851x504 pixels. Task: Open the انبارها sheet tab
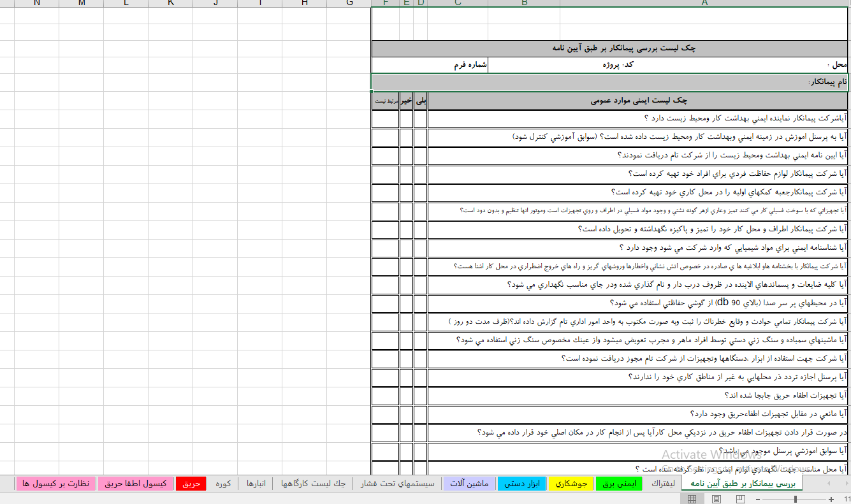click(x=256, y=484)
